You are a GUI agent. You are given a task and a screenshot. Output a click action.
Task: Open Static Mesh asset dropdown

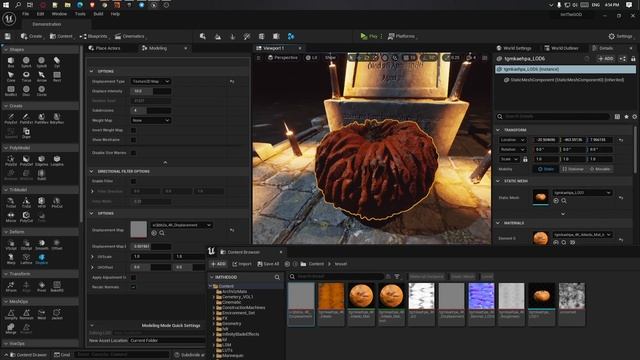tap(582, 193)
